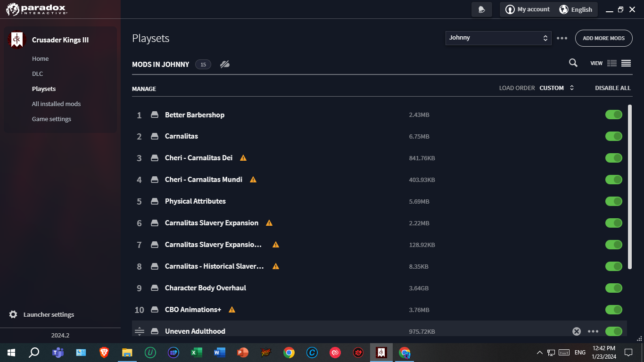This screenshot has width=644, height=362.
Task: Click warning icon next to CBO Animations+
Action: 232,310
